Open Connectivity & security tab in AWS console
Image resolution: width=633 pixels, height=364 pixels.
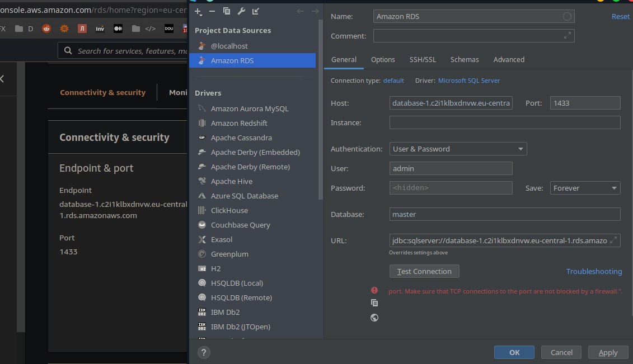coord(102,92)
